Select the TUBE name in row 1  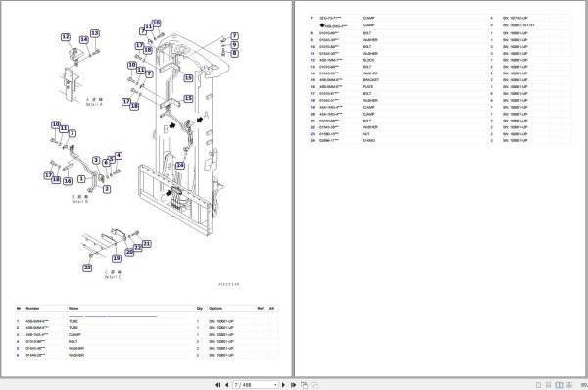point(73,321)
